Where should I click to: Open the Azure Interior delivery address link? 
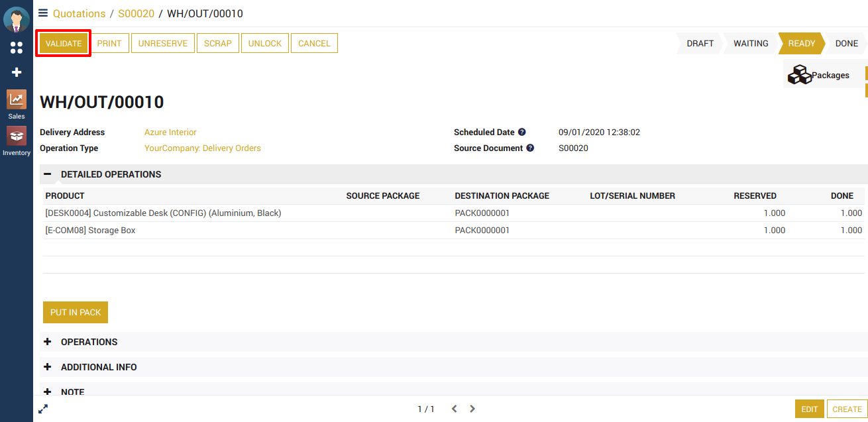coord(170,132)
